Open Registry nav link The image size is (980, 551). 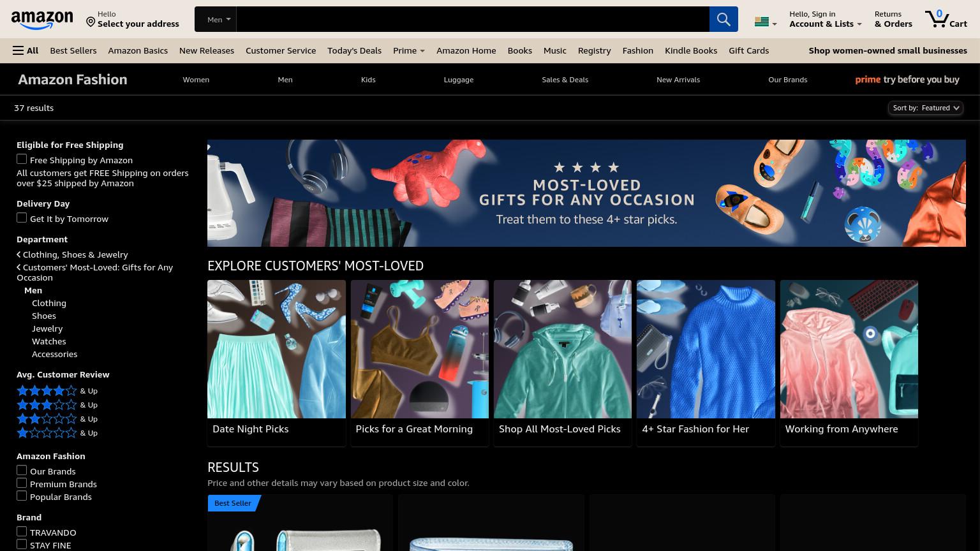594,50
